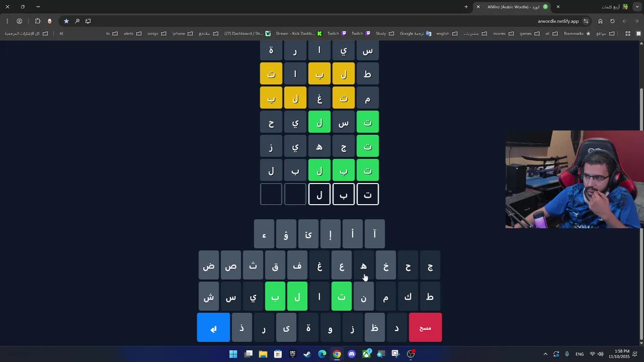Open Task View on the taskbar
The image size is (644, 362).
click(248, 354)
